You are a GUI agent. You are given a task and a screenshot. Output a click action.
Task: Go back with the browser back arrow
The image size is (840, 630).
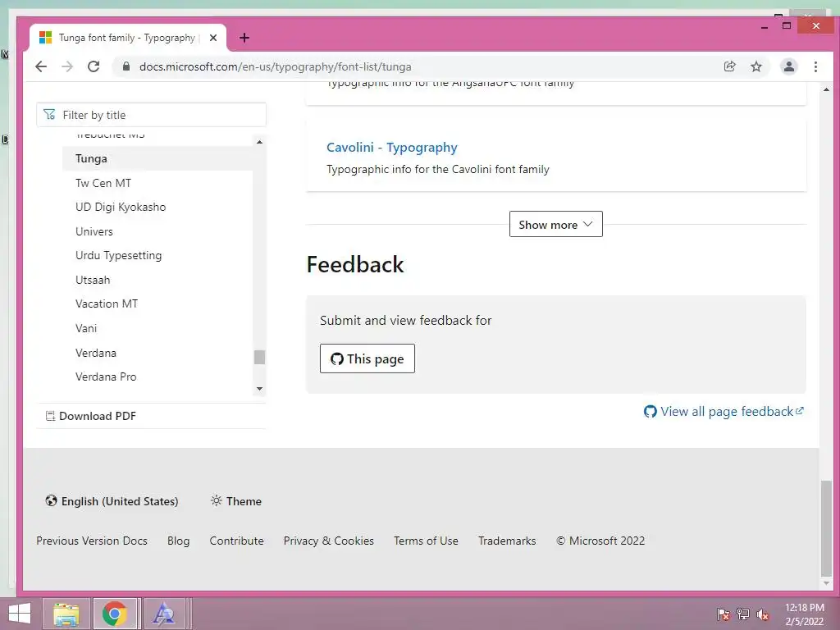click(41, 66)
